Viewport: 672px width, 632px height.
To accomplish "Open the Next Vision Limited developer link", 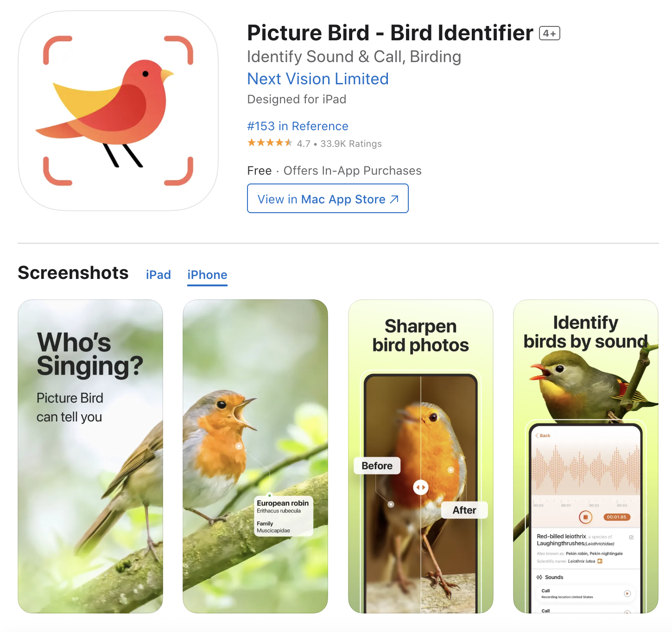I will [x=318, y=79].
